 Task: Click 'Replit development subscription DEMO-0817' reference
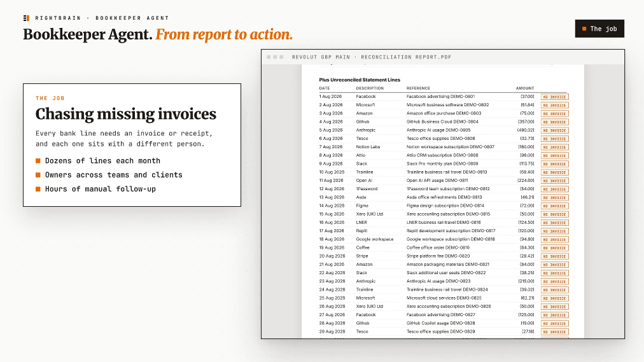(x=451, y=231)
